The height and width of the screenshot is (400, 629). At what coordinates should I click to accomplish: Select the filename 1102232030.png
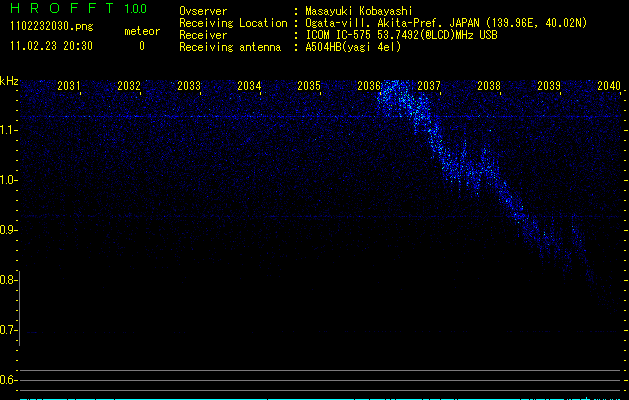52,27
